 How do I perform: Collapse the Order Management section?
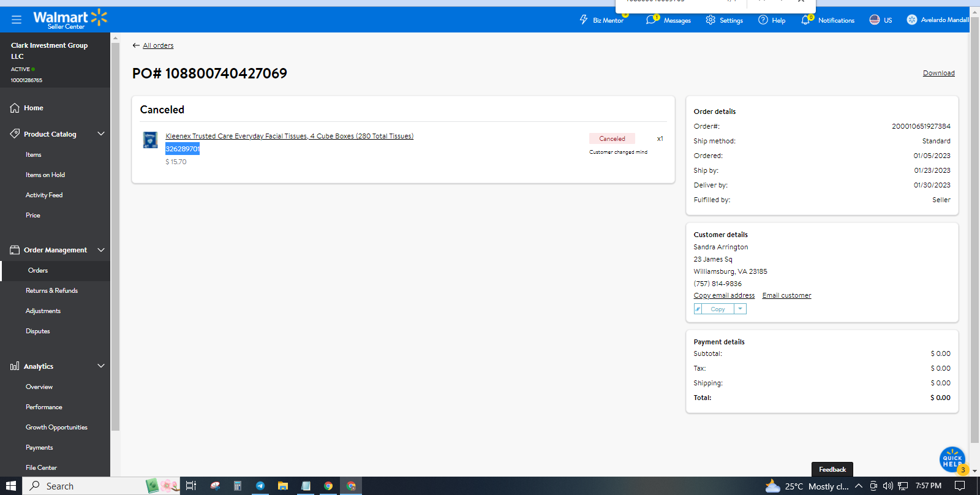click(101, 249)
